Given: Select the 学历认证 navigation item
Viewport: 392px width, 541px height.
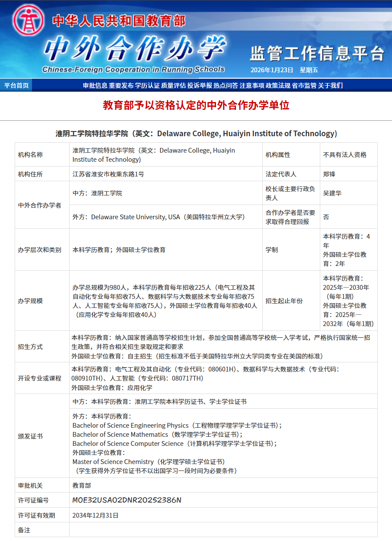Looking at the screenshot, I should (x=147, y=86).
